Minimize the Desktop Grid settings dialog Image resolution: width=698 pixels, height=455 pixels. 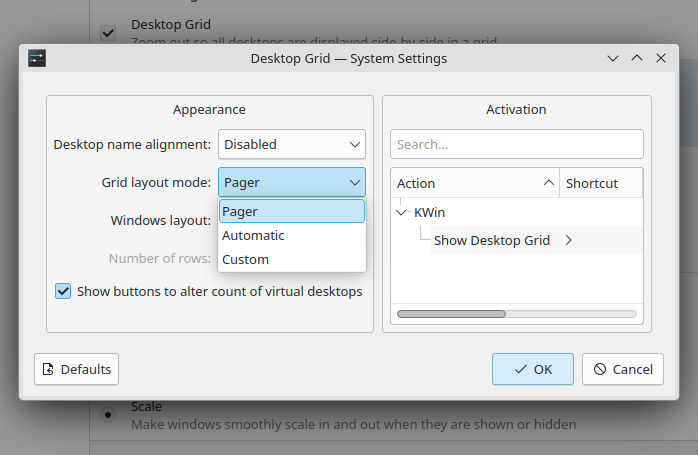pos(612,59)
